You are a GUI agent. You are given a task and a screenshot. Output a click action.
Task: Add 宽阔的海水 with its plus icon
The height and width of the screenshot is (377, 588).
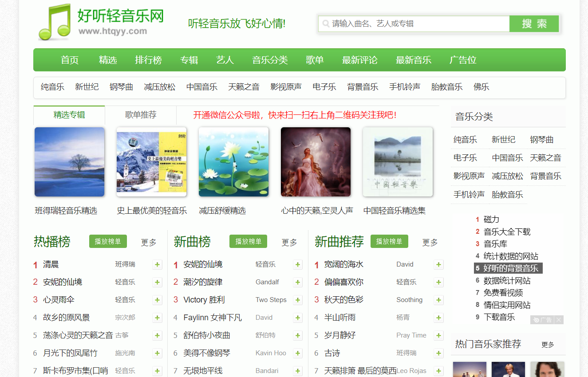point(438,265)
